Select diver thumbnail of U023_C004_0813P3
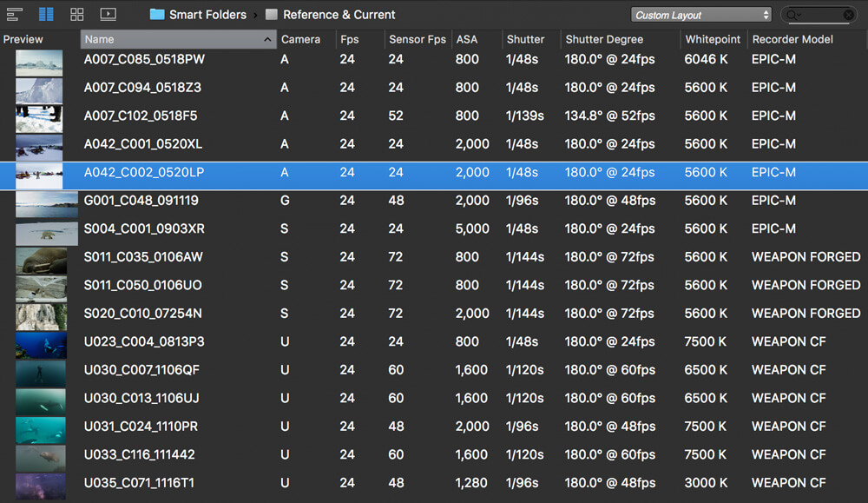Image resolution: width=868 pixels, height=503 pixels. (41, 345)
